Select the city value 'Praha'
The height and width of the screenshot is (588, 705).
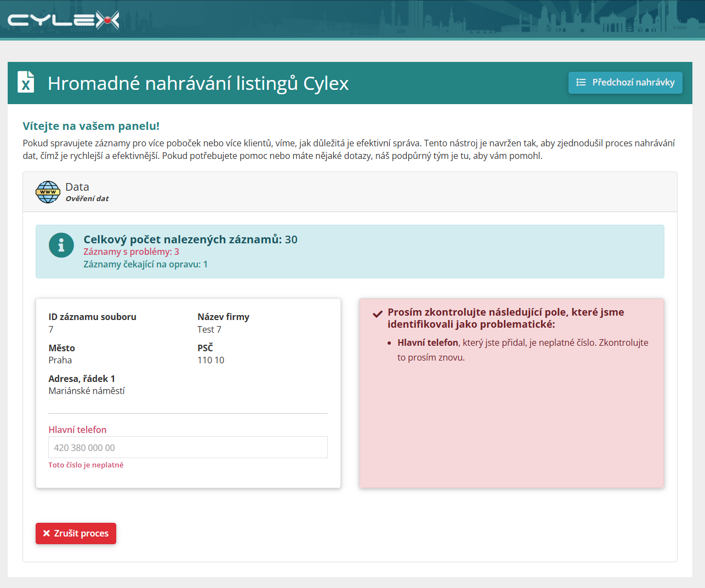(60, 360)
